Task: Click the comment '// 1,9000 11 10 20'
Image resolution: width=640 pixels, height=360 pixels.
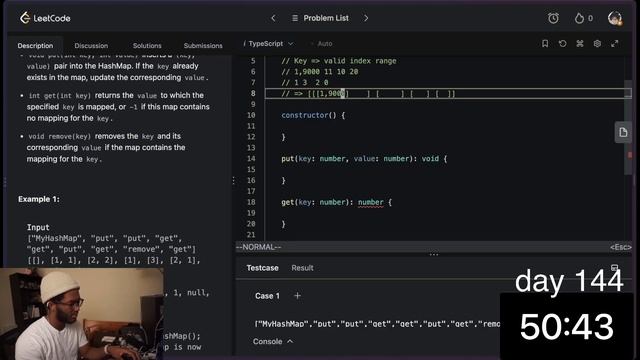Action: point(320,72)
